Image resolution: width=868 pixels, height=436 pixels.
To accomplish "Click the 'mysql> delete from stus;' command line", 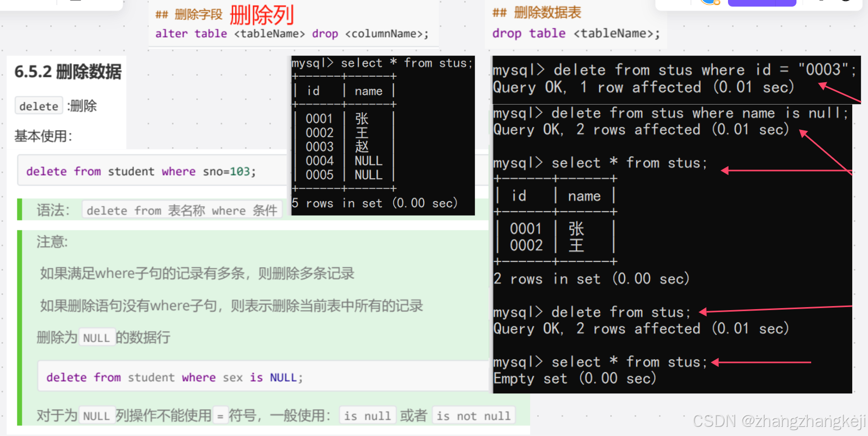I will point(592,312).
